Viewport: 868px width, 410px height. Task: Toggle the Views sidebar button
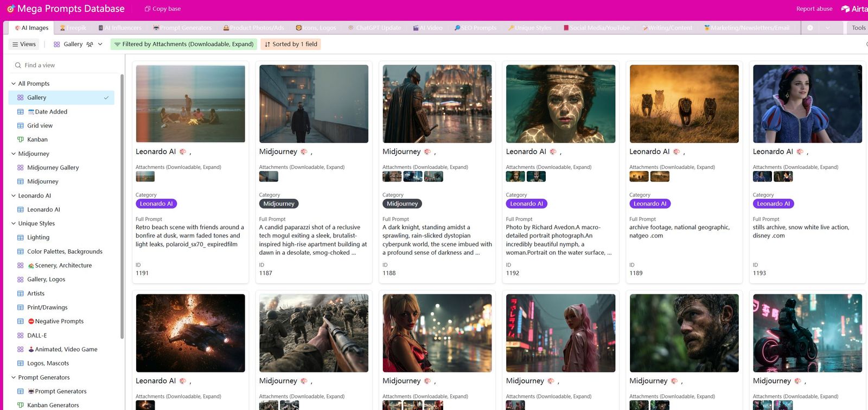point(24,44)
